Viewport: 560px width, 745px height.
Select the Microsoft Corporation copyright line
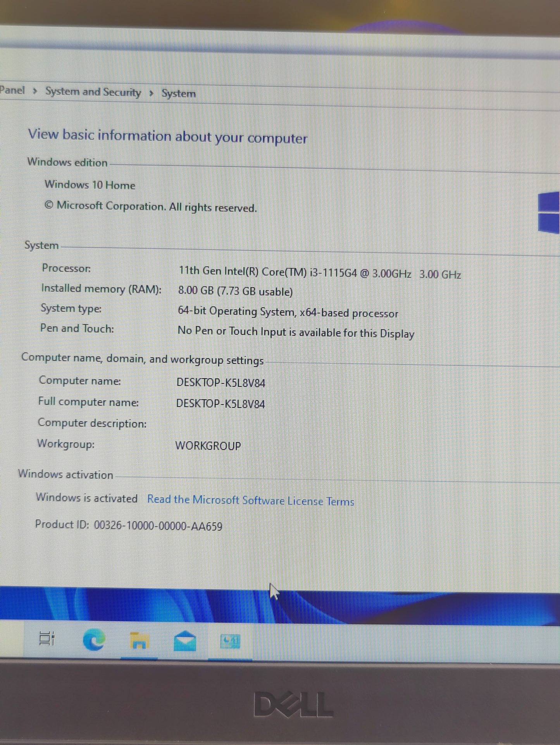coord(150,207)
